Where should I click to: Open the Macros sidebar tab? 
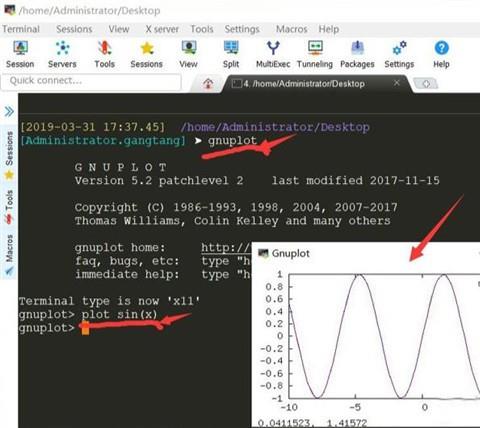[x=9, y=255]
